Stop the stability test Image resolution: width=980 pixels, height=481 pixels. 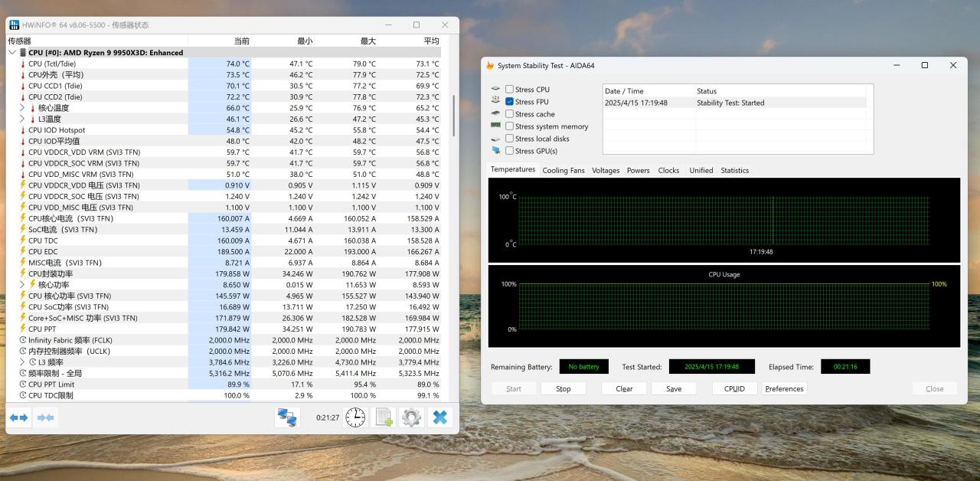tap(563, 388)
